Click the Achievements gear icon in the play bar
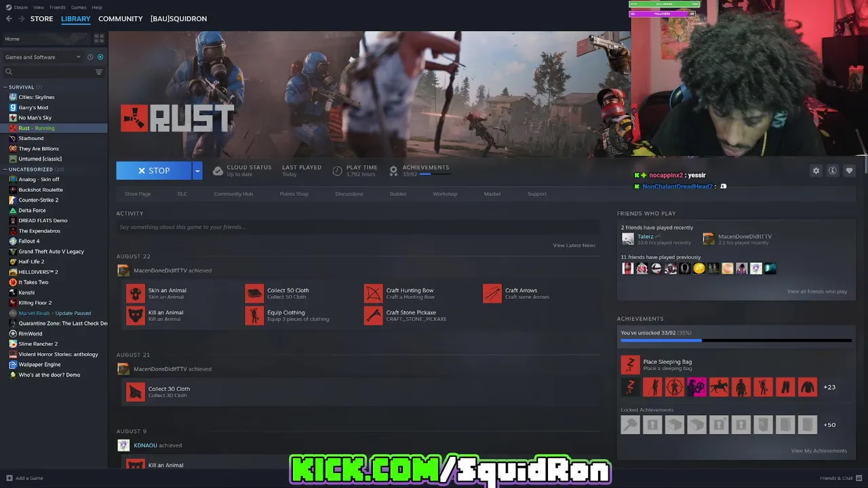 (393, 171)
